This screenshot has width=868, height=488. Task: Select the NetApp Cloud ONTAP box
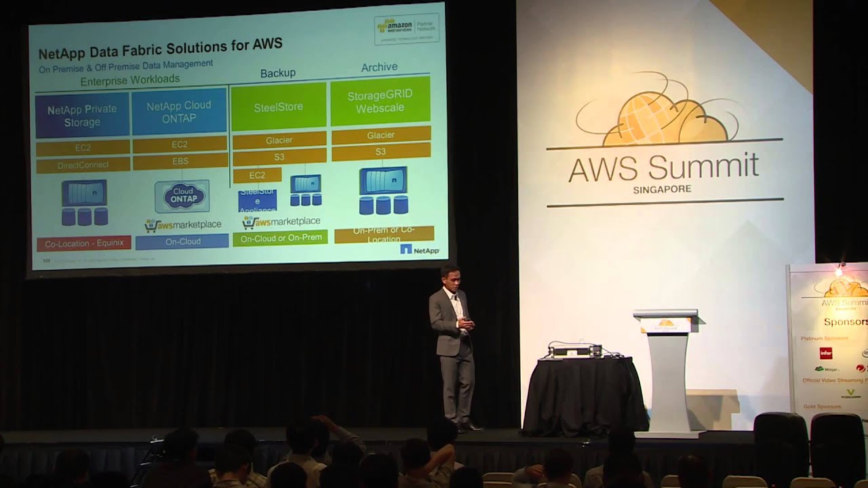click(179, 112)
